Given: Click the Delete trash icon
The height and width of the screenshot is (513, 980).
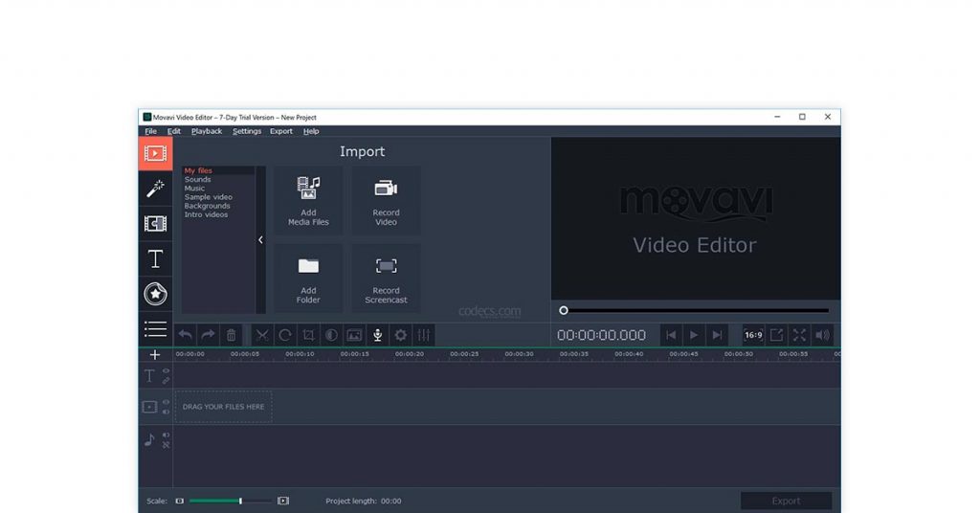Looking at the screenshot, I should pyautogui.click(x=231, y=335).
